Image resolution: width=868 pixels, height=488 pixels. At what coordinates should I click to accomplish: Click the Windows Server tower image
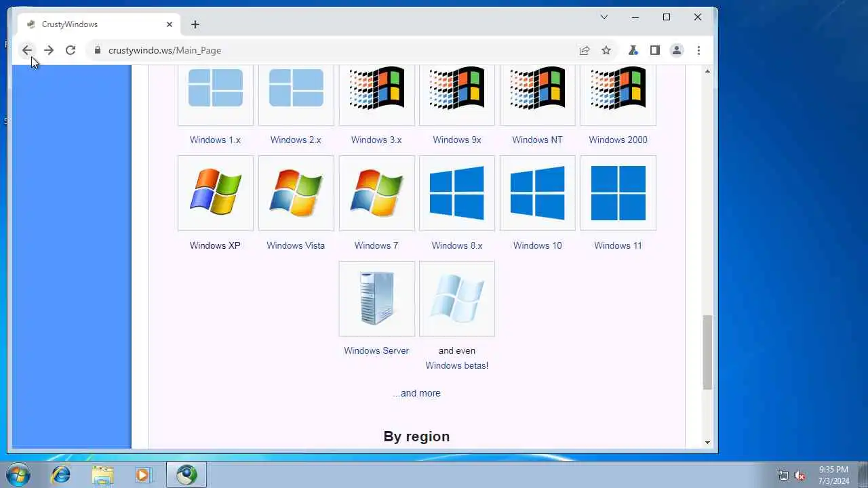(377, 299)
